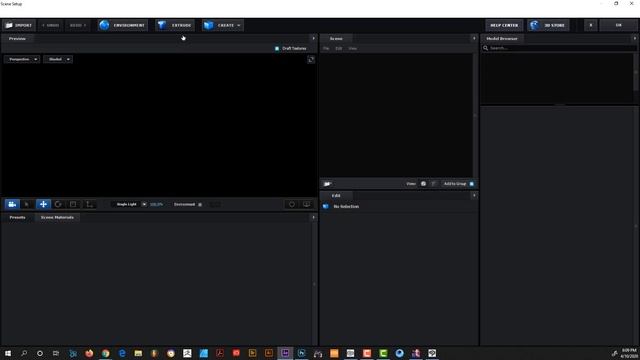Launch Google Chrome from the taskbar
The height and width of the screenshot is (360, 640).
(x=106, y=353)
